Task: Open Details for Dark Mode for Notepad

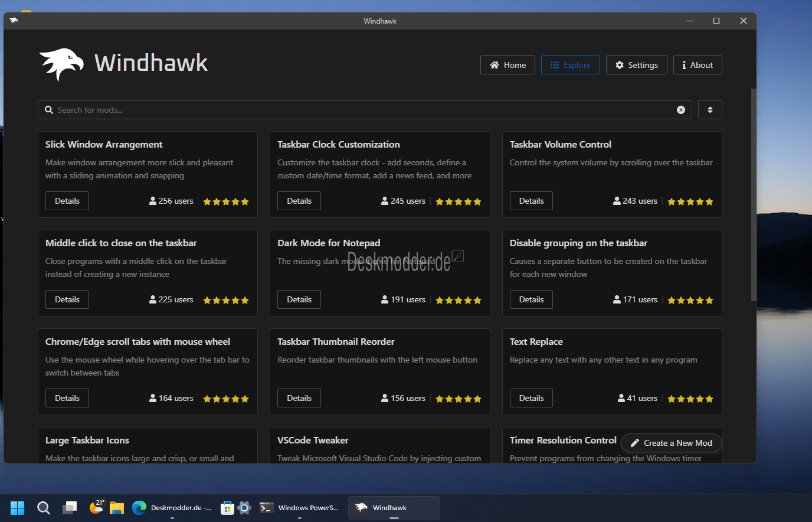Action: coord(299,299)
